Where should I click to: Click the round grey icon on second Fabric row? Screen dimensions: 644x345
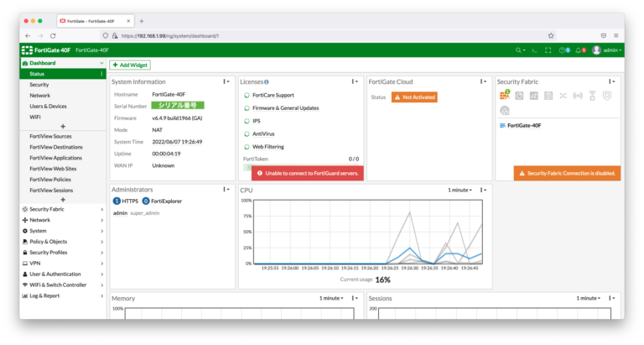[x=504, y=110]
